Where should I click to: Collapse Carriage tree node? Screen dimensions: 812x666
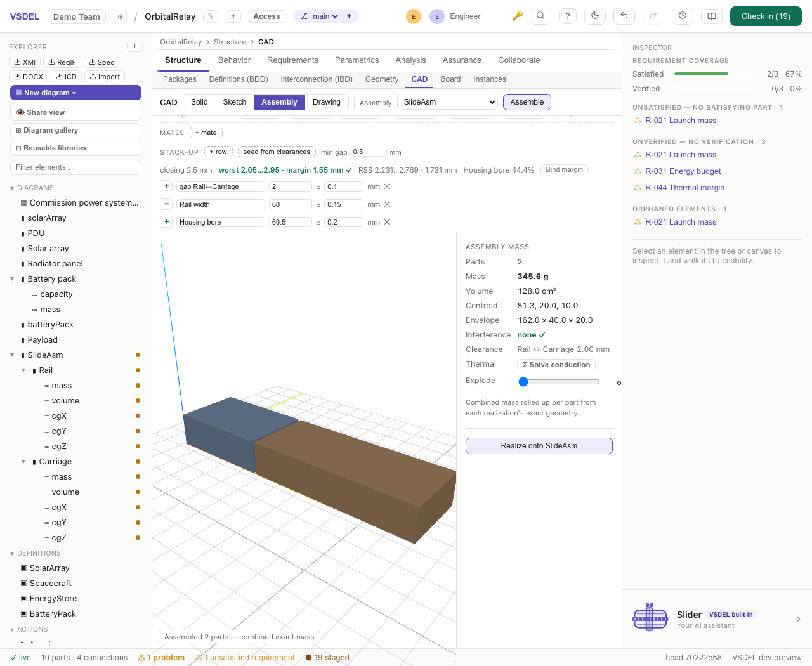[x=23, y=462]
